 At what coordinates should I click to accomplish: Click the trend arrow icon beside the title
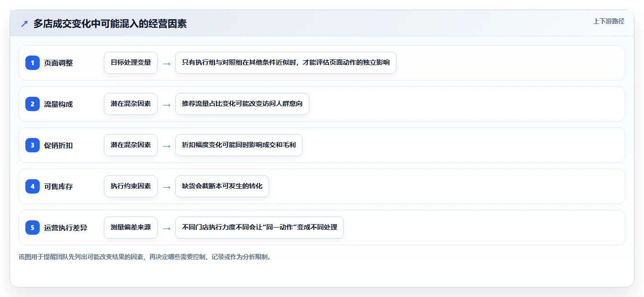tap(24, 23)
